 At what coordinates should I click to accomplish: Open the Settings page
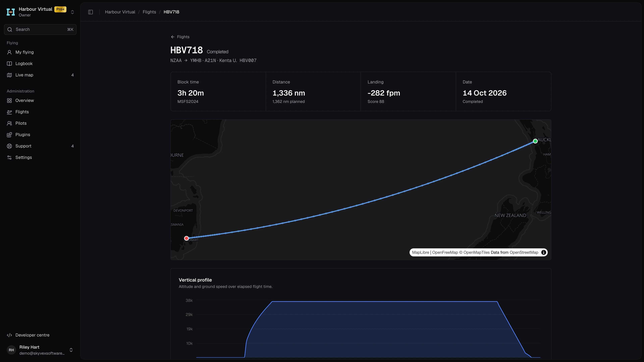coord(40,157)
